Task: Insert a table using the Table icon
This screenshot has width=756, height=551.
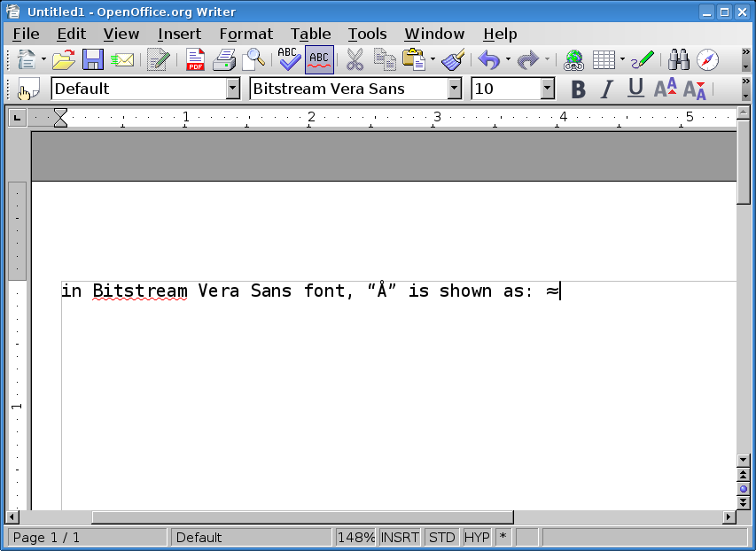Action: coord(604,60)
